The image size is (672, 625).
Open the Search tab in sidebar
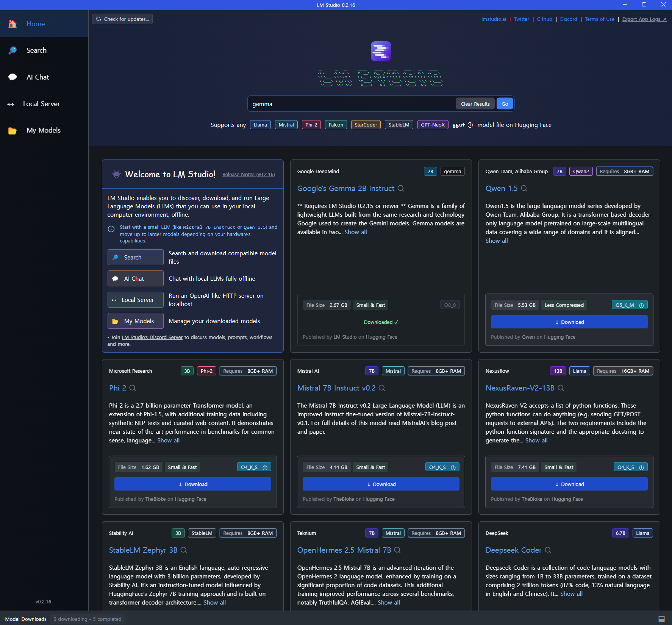(44, 50)
